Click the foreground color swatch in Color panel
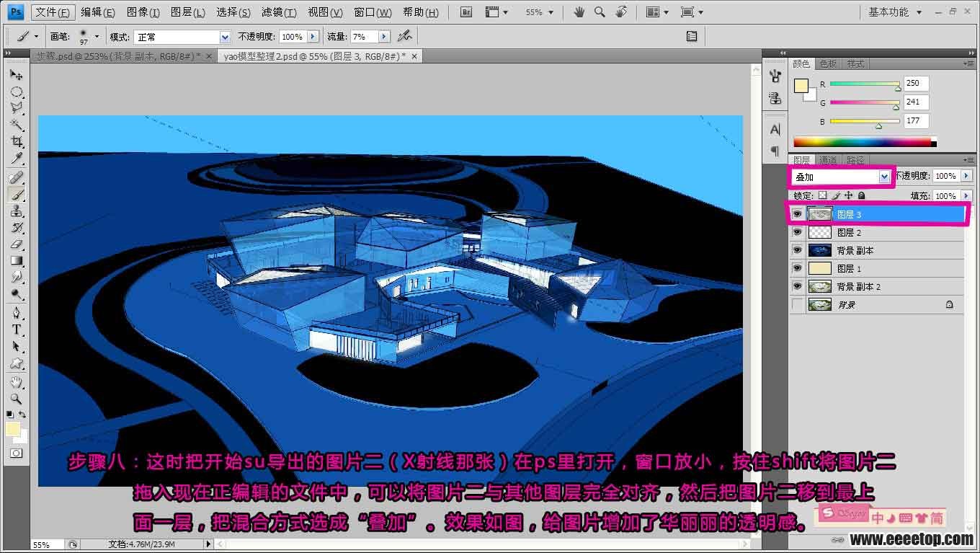This screenshot has width=980, height=553. pyautogui.click(x=801, y=86)
